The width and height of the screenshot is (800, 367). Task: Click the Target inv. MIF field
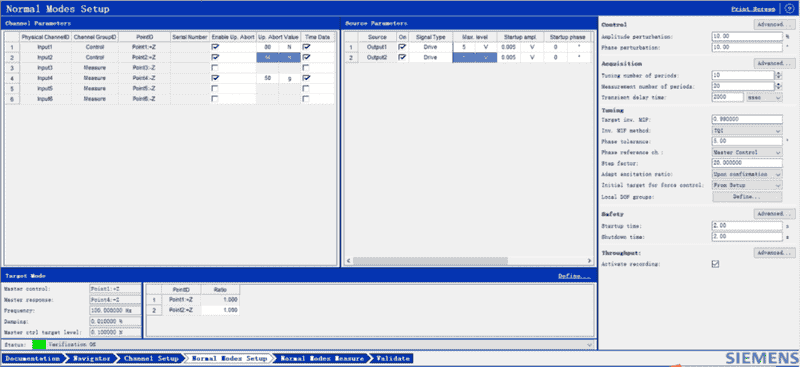[x=747, y=119]
